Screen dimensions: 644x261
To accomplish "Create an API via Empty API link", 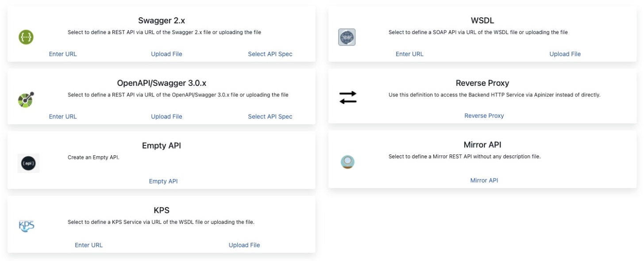I will coord(163,181).
